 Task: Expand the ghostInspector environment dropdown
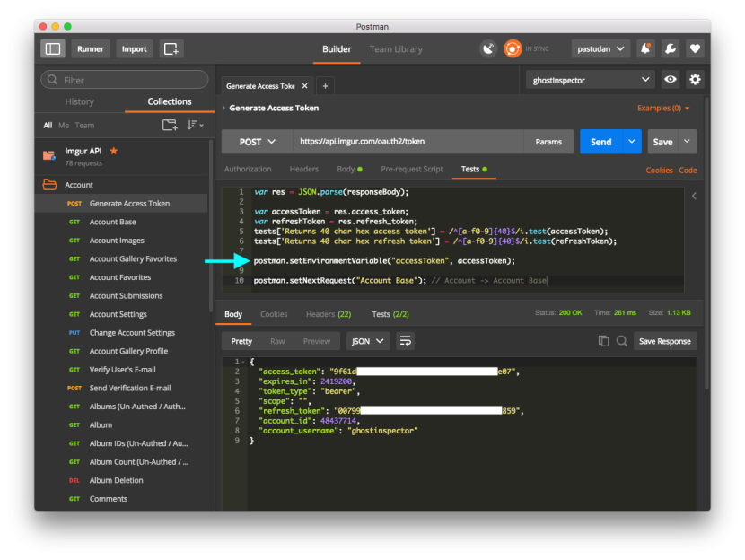click(x=590, y=80)
